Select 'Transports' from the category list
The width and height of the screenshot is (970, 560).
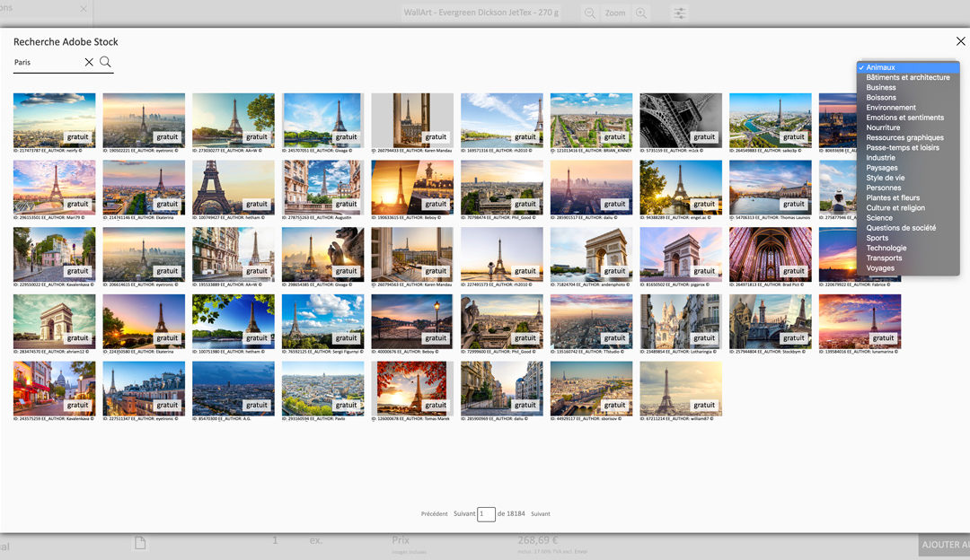(884, 258)
